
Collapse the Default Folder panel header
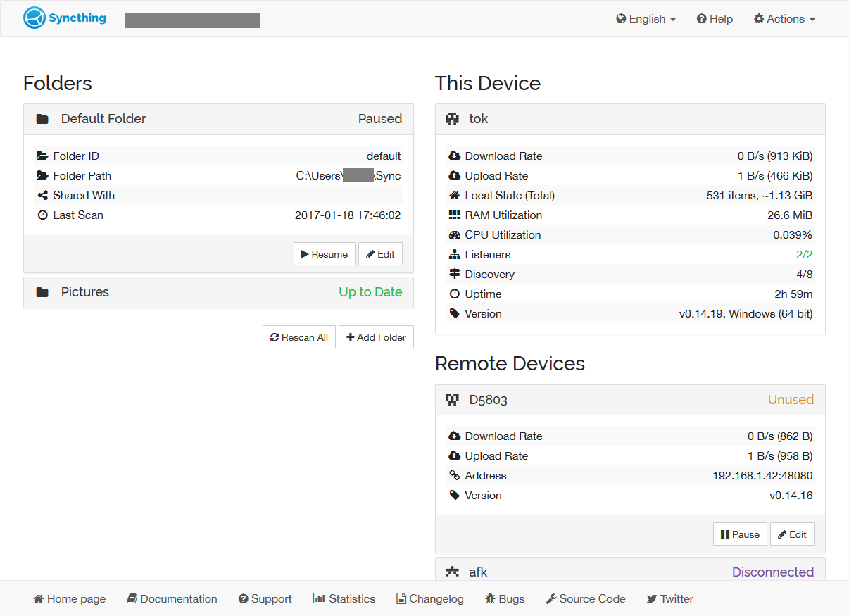point(218,119)
